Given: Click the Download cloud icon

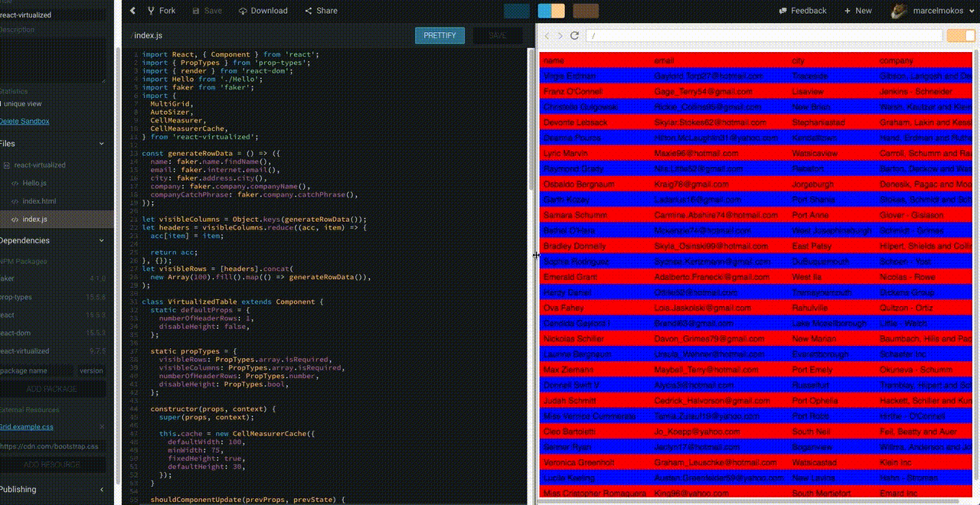Looking at the screenshot, I should point(243,11).
